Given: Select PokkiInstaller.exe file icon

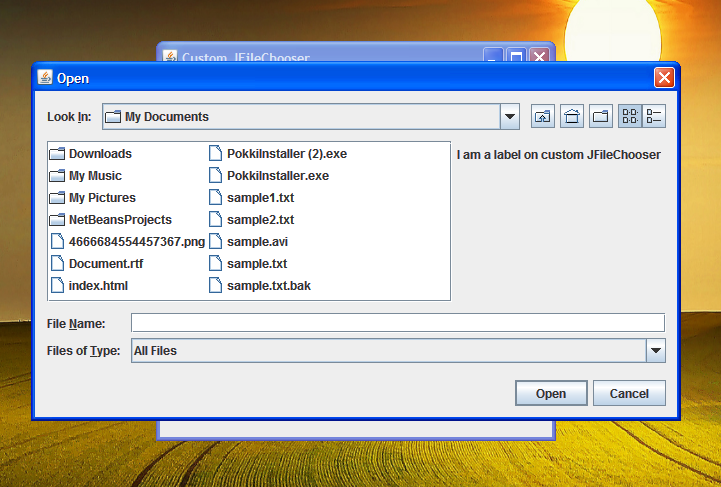Looking at the screenshot, I should 215,176.
